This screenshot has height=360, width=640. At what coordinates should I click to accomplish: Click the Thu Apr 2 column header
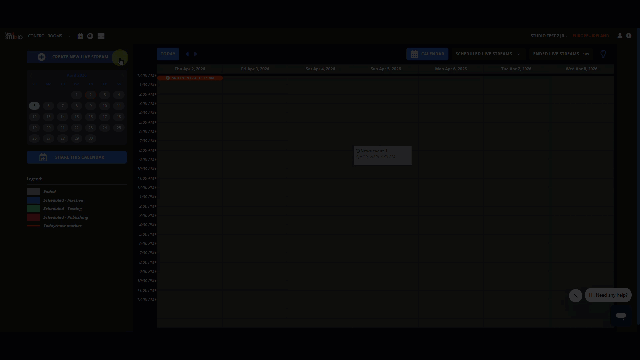[190, 69]
